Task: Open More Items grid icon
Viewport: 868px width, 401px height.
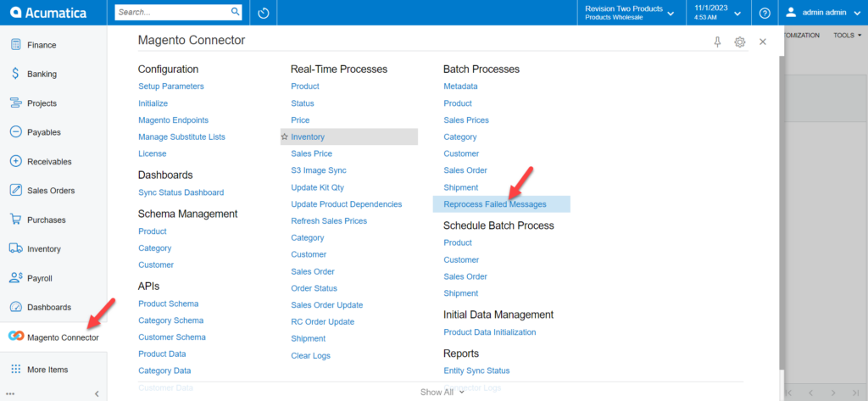Action: [15, 370]
